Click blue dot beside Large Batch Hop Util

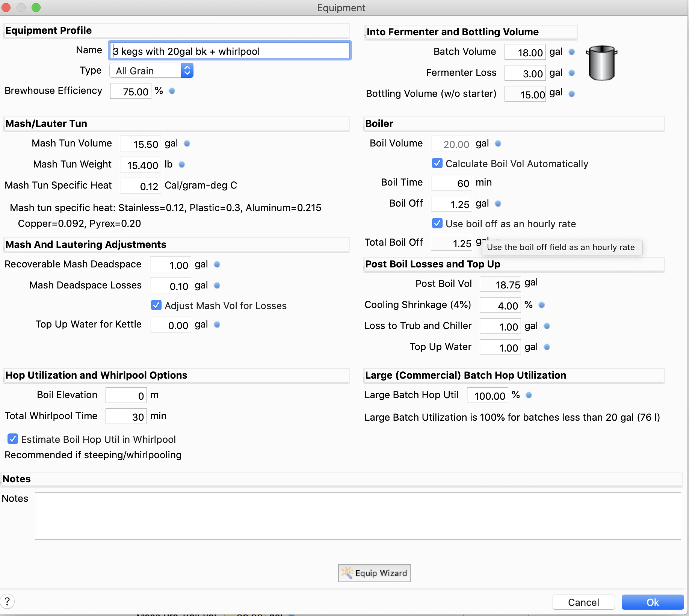(x=529, y=395)
